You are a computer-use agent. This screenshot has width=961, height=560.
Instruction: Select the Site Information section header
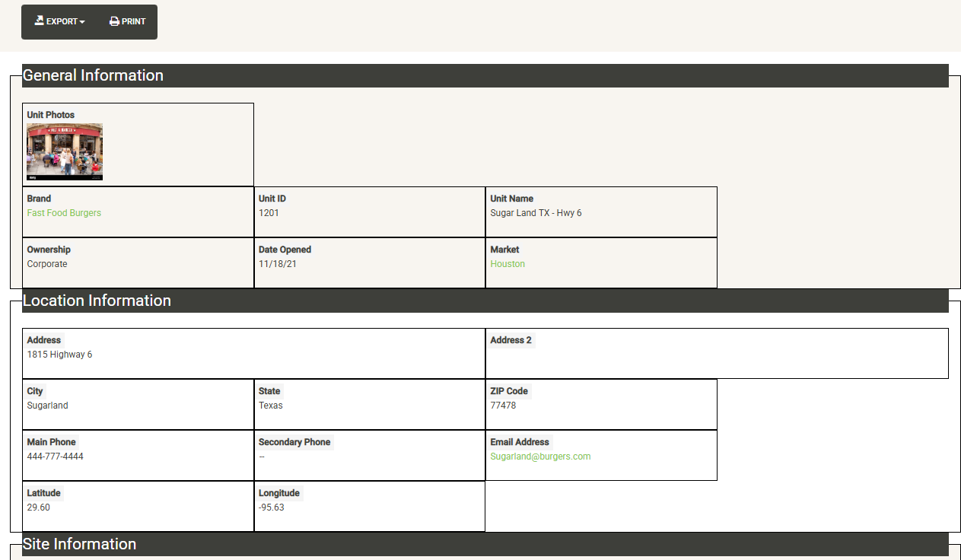point(79,544)
